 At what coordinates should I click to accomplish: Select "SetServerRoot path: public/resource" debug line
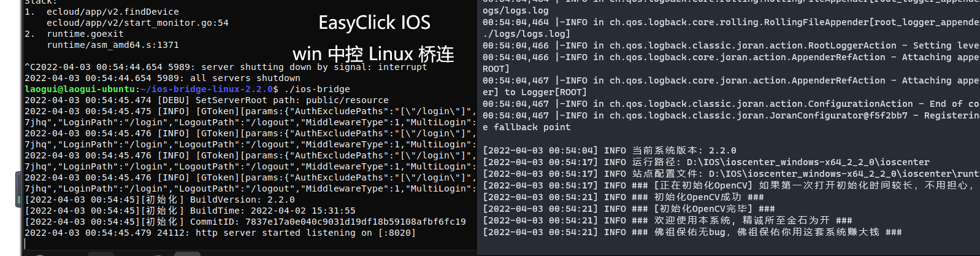[207, 100]
